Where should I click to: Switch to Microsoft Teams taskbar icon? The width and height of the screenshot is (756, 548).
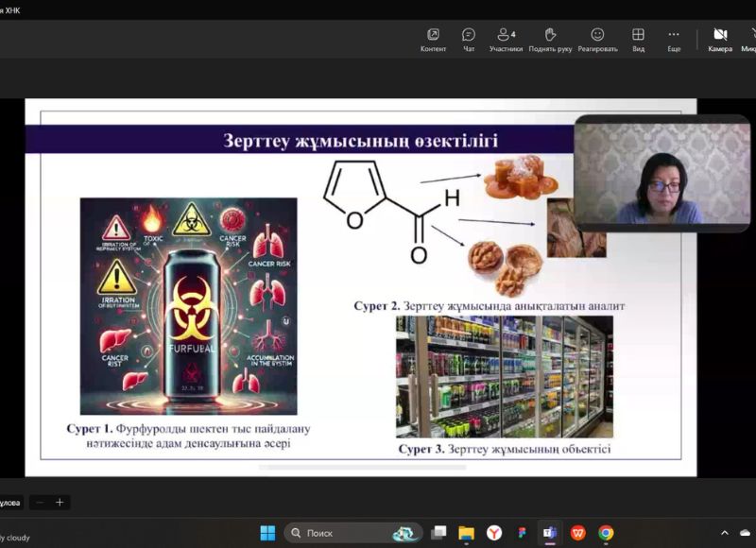(549, 533)
